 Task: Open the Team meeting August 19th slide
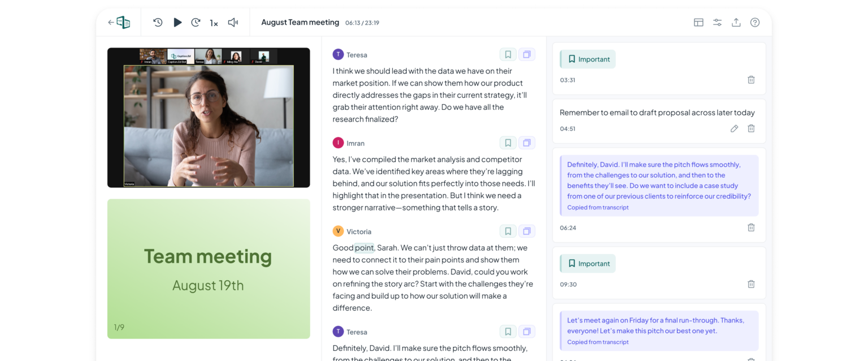coord(209,268)
